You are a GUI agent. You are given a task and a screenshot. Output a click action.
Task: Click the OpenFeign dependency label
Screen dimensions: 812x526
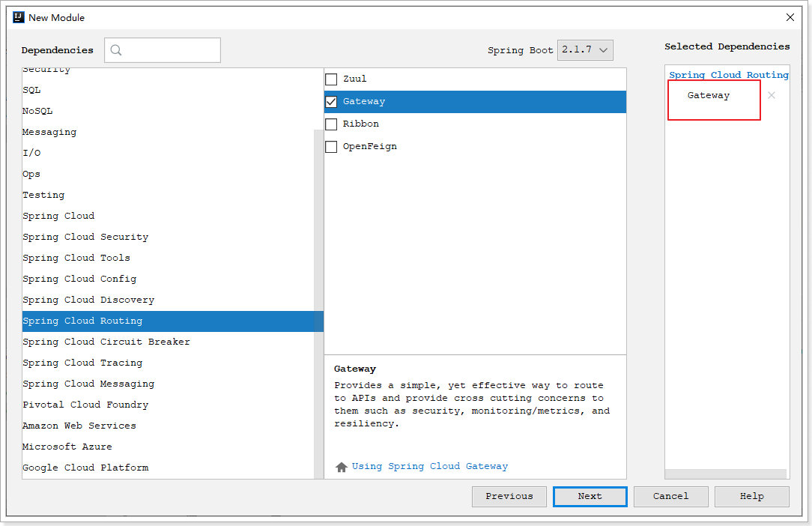point(370,147)
